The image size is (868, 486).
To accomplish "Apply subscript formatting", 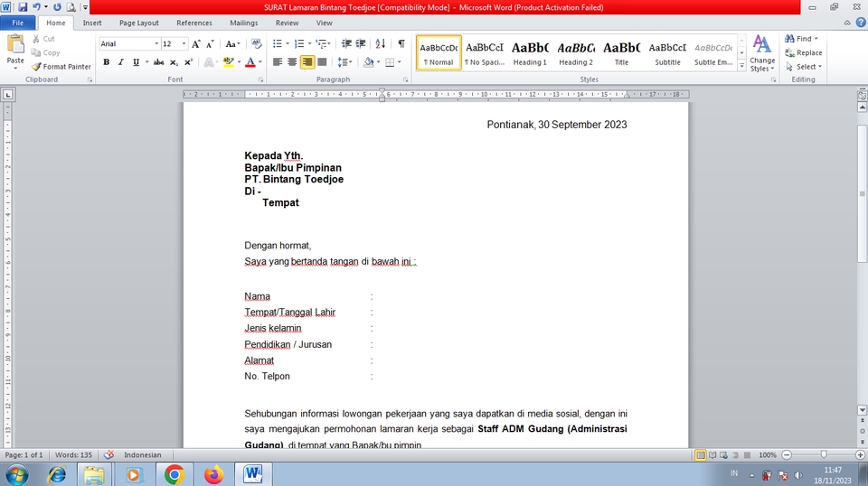I will (x=174, y=62).
